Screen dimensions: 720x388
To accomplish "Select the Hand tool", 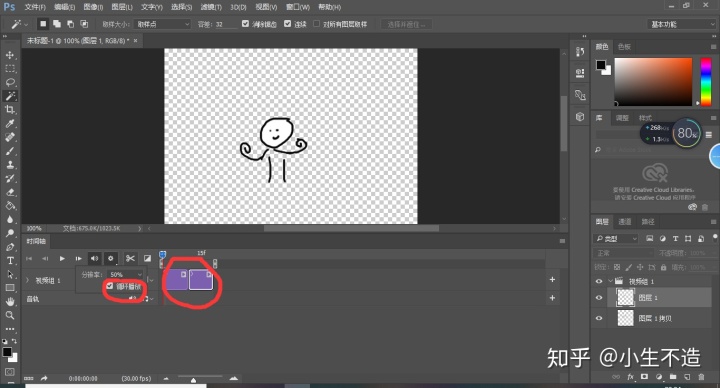I will tap(10, 302).
